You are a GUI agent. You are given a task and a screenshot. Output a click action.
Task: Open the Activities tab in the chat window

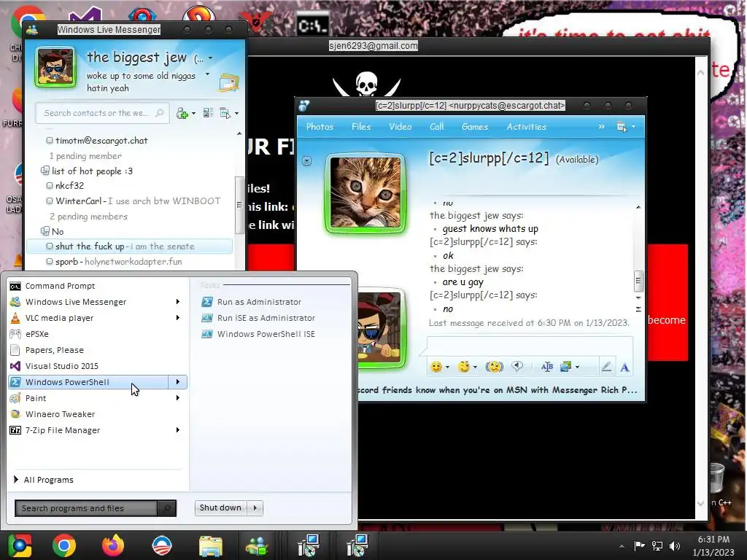pos(527,127)
